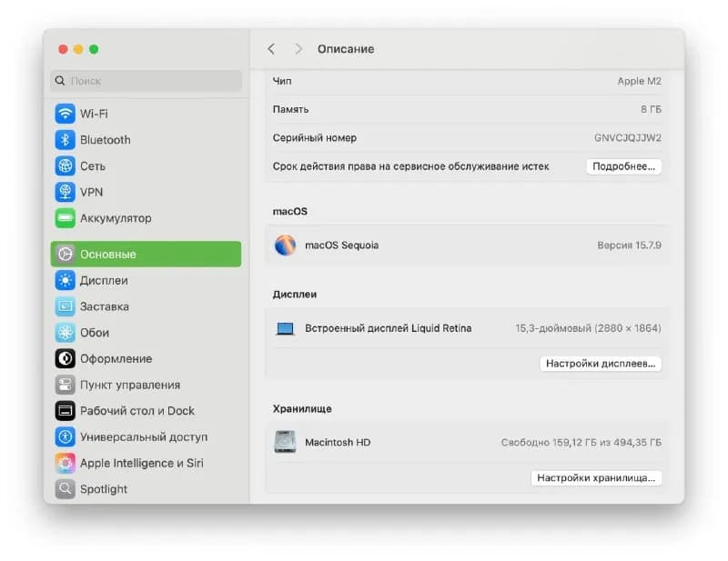Click the Spotlight magnifier icon
Image resolution: width=728 pixels, height=561 pixels.
[65, 488]
